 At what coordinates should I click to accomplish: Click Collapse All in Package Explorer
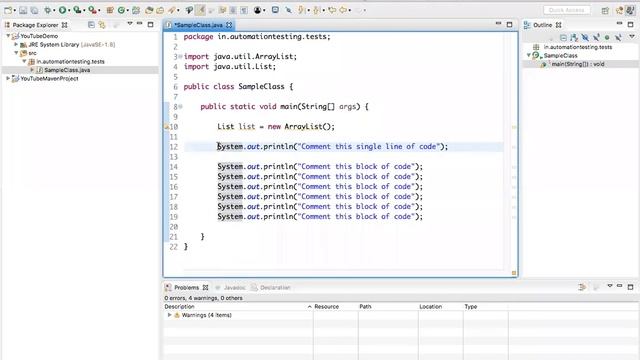click(91, 25)
